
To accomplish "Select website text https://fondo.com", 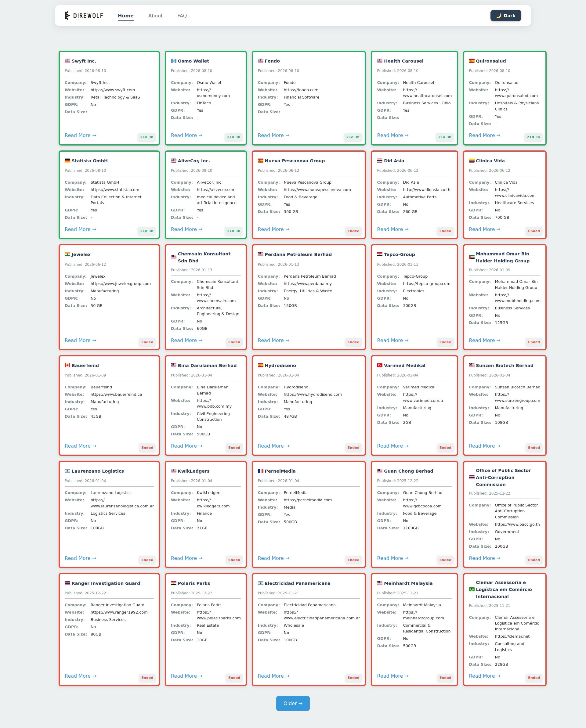I will (301, 90).
